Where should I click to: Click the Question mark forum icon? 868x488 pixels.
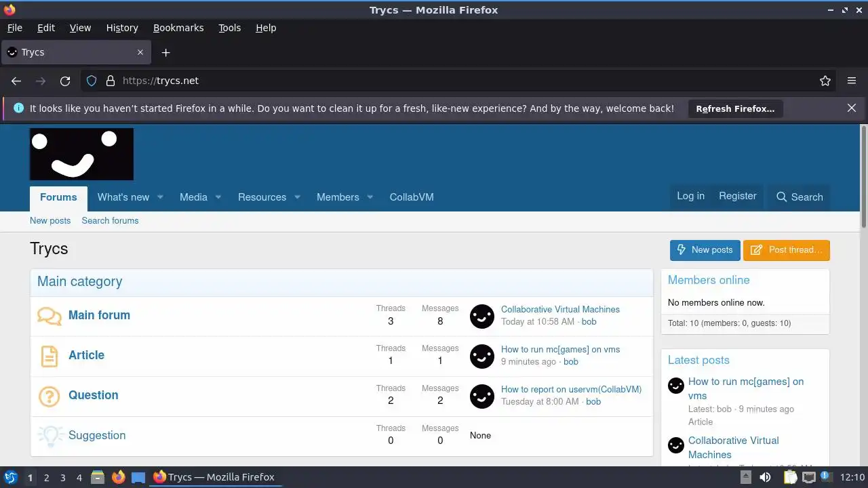tap(50, 396)
